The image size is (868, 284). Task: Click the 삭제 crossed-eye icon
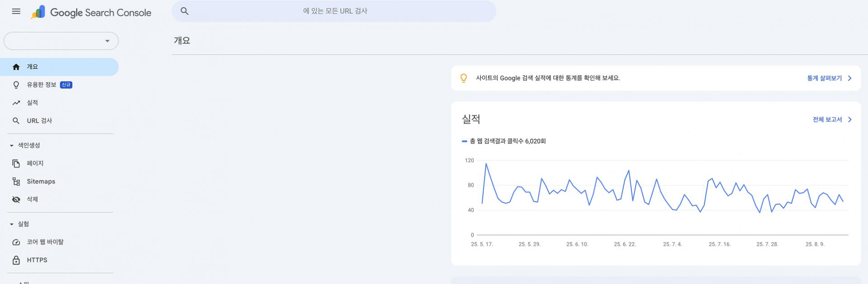pos(16,199)
